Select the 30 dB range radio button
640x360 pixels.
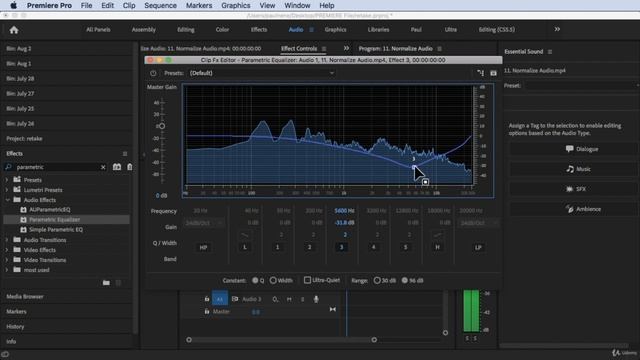(377, 280)
